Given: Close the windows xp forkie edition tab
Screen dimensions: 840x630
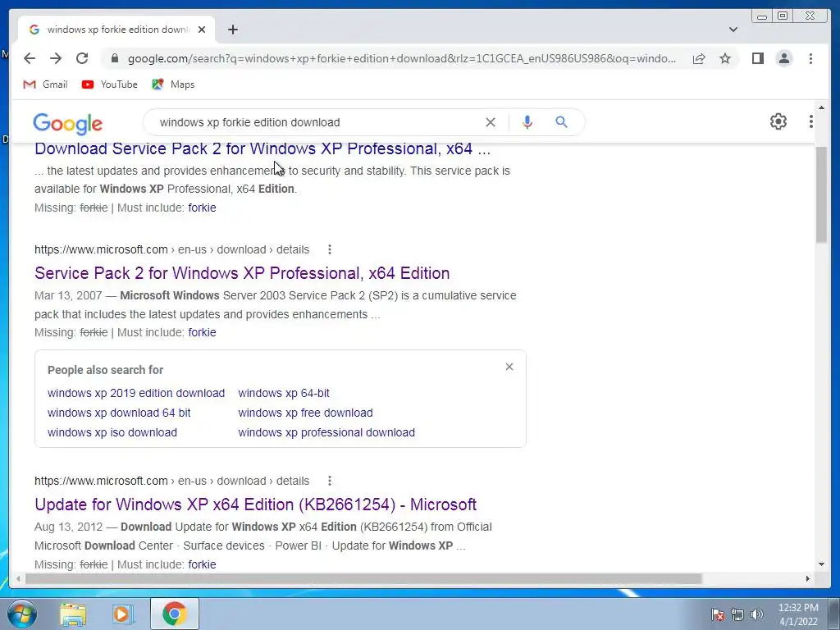Looking at the screenshot, I should [x=202, y=30].
